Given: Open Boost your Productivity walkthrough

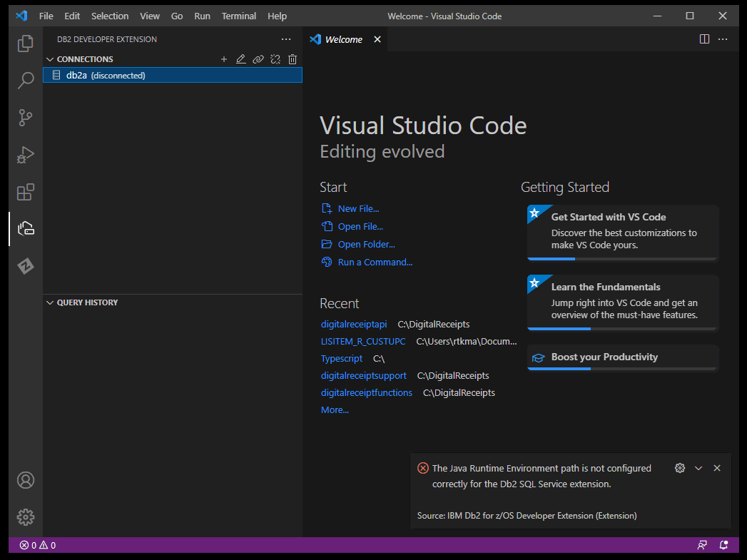Looking at the screenshot, I should (x=623, y=357).
